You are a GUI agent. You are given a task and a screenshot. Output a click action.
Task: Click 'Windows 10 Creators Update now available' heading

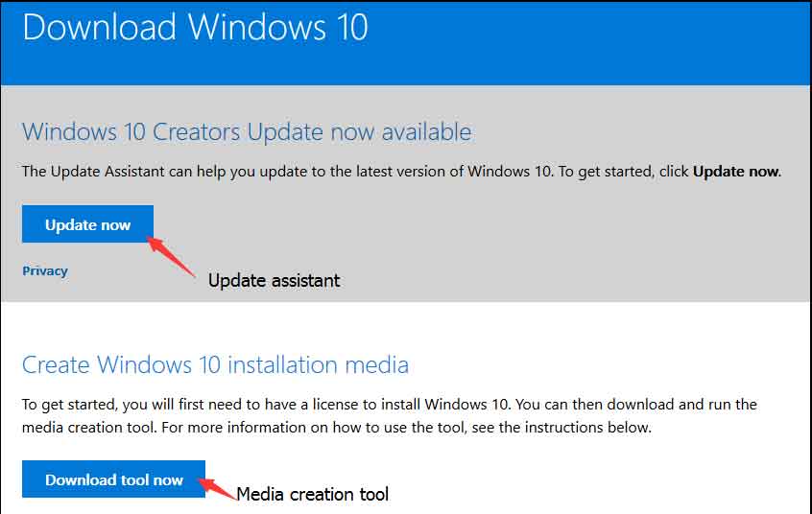(247, 131)
